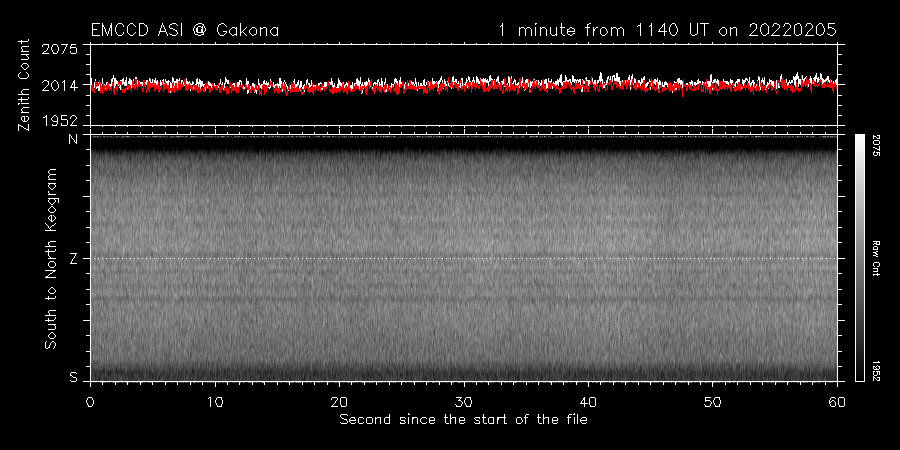The image size is (900, 450).
Task: Click the dotted zenith line in keogram
Action: click(464, 258)
